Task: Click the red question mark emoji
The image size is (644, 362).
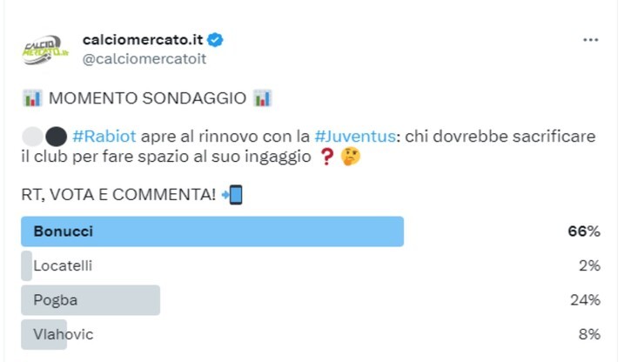Action: (x=329, y=158)
